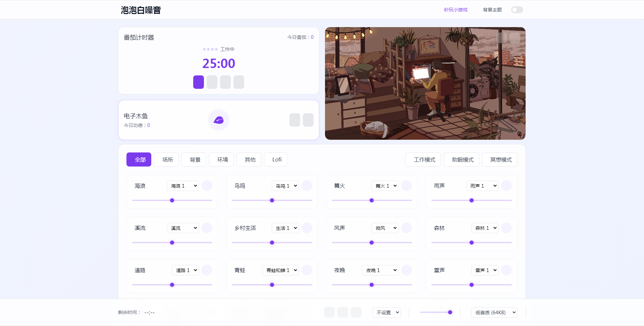Switch to the Lofi category tab
The width and height of the screenshot is (644, 326).
click(x=275, y=159)
